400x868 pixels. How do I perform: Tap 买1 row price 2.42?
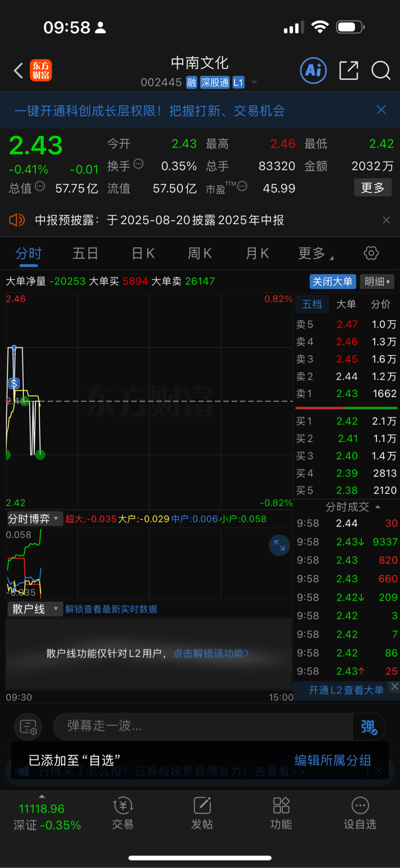pyautogui.click(x=347, y=421)
